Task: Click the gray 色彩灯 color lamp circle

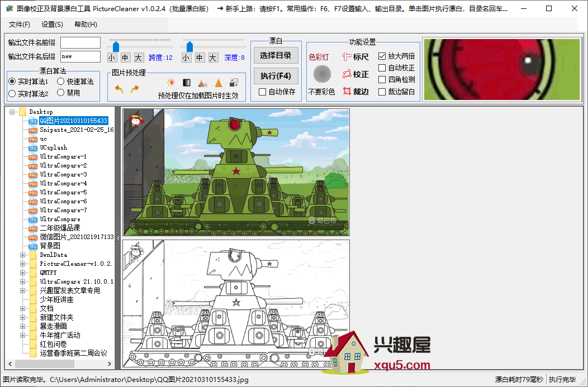Action: (322, 74)
